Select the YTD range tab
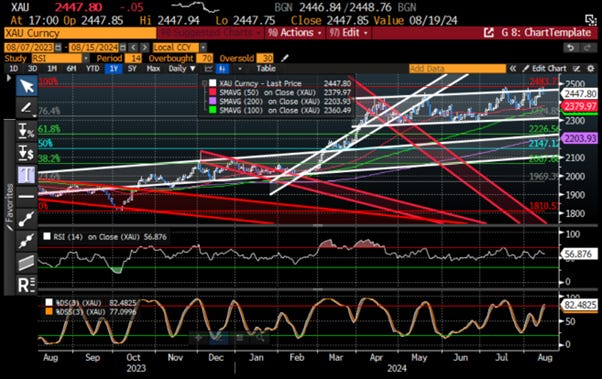The width and height of the screenshot is (602, 379). click(92, 69)
